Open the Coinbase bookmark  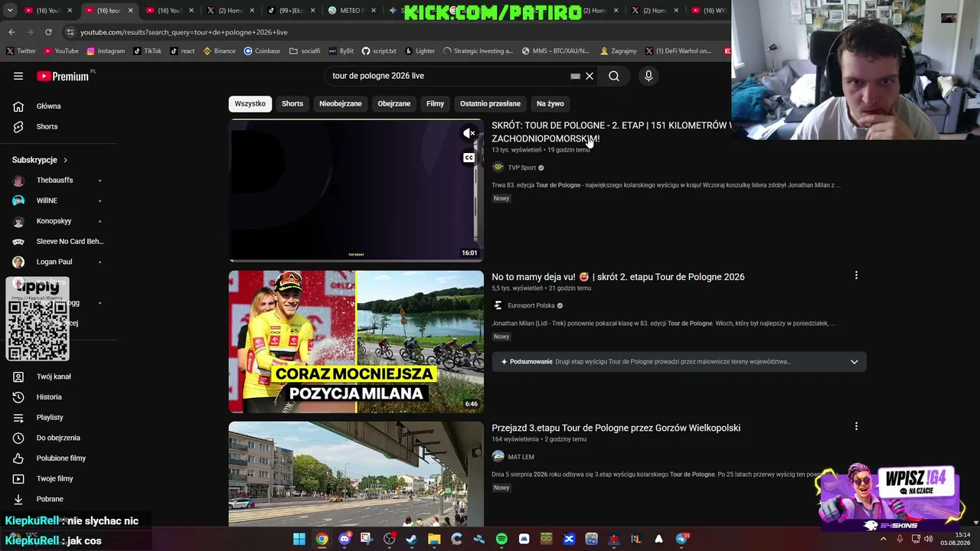(x=262, y=51)
